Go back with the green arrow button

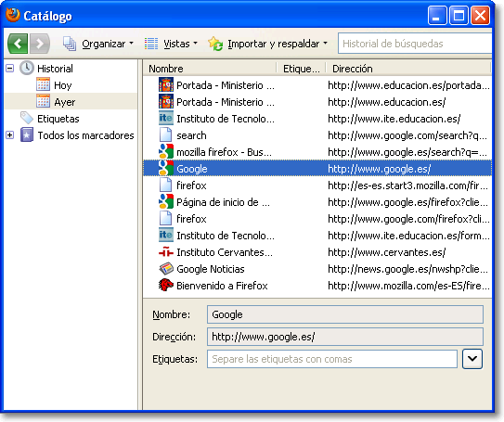18,44
